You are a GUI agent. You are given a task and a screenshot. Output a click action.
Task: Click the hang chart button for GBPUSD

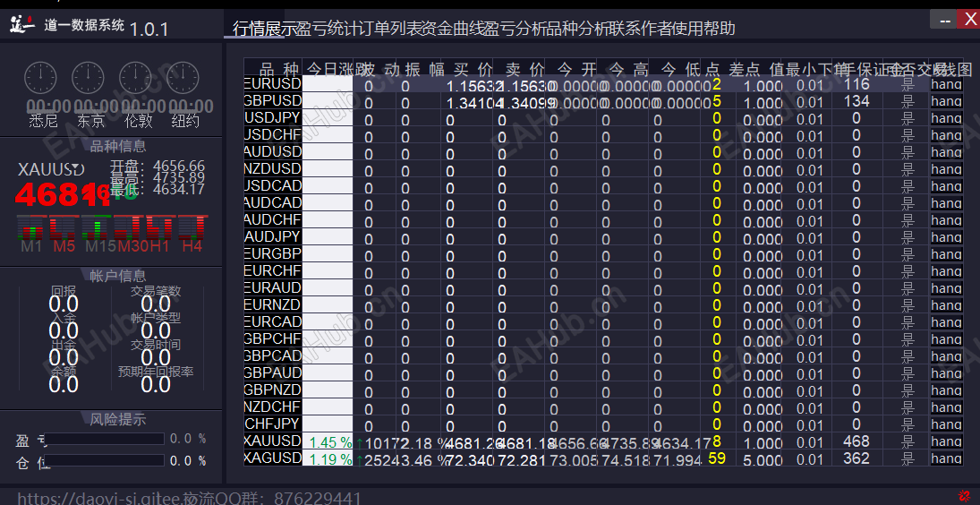946,100
